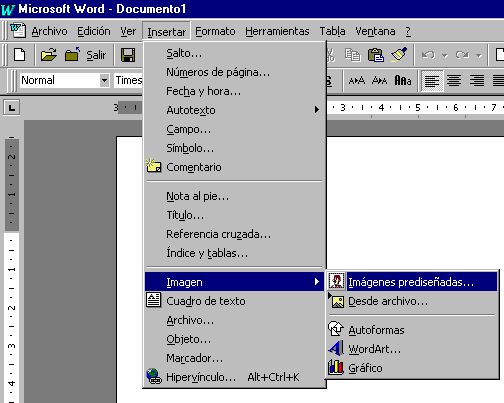Click the new document icon at toolbar right edge
The image size is (504, 403).
[499, 55]
